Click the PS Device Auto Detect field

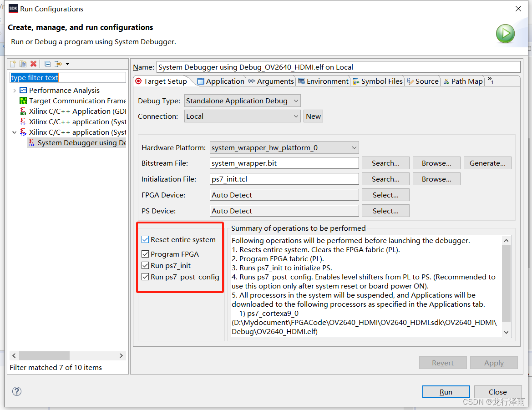pos(284,211)
